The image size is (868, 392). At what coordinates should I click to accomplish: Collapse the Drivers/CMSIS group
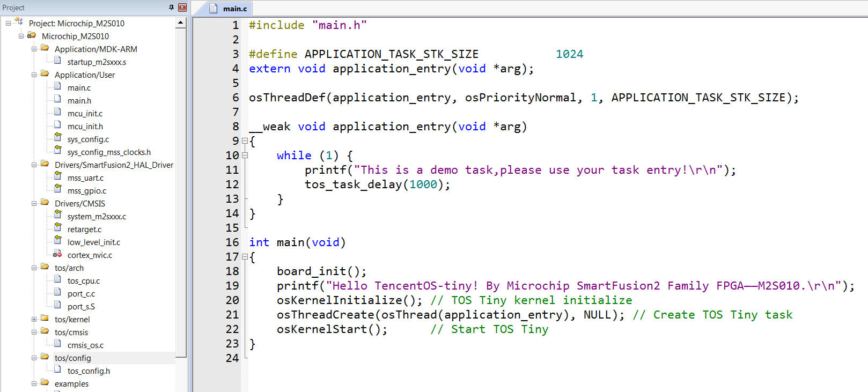point(34,204)
